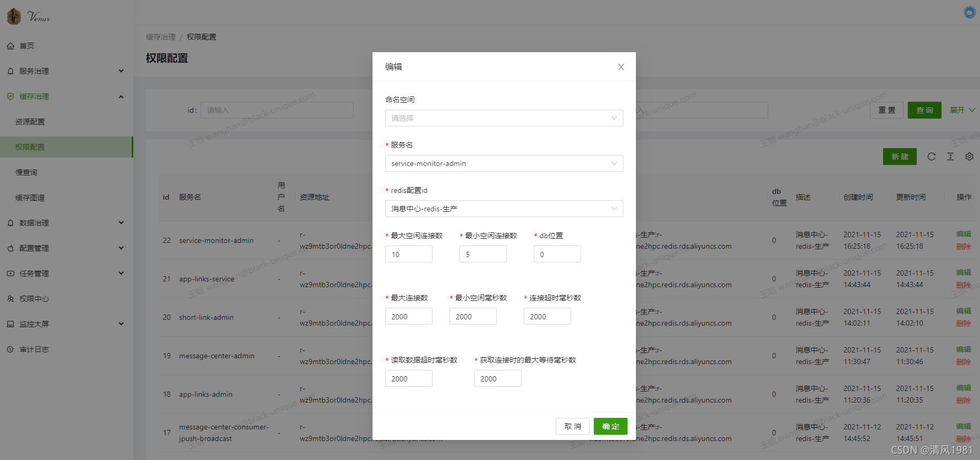Click the 最大空闲连接数 input
Image resolution: width=980 pixels, height=460 pixels.
click(x=409, y=254)
